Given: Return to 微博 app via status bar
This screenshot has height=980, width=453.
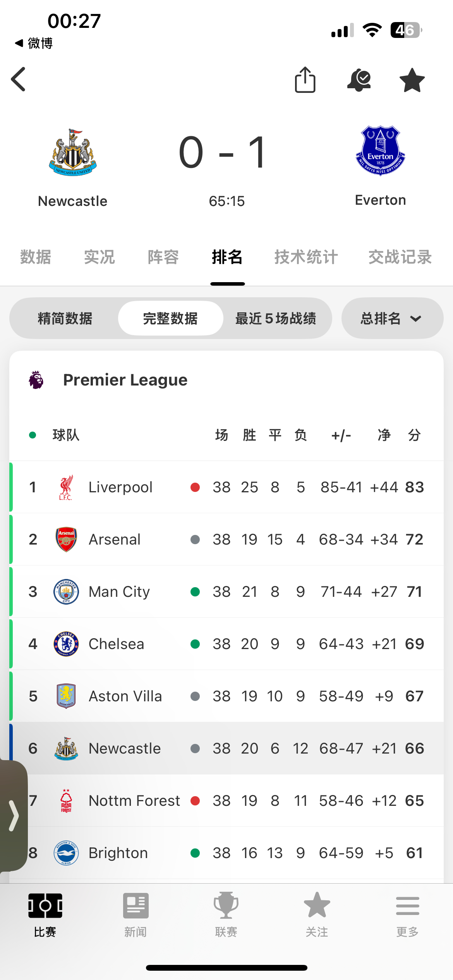Looking at the screenshot, I should 34,43.
